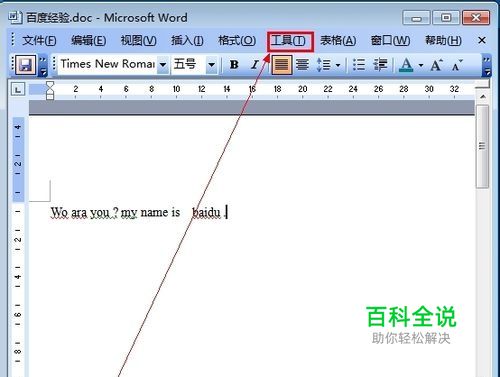Click the Word document icon in title bar
Viewport: 500px width, 377px height.
15,17
